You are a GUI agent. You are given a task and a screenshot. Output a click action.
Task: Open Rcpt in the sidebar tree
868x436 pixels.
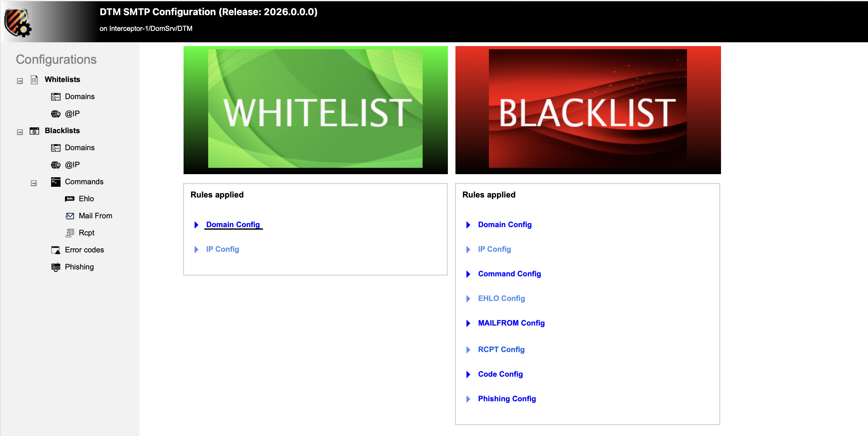click(x=86, y=233)
